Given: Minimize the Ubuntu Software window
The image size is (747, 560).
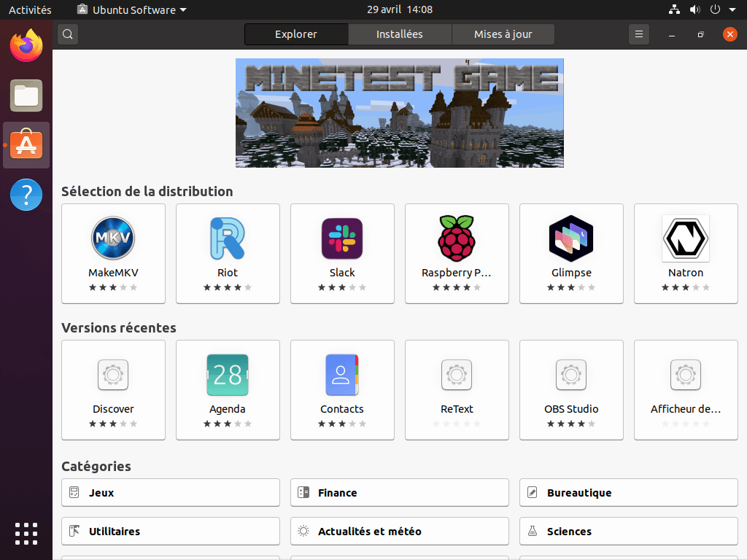Looking at the screenshot, I should pyautogui.click(x=672, y=34).
